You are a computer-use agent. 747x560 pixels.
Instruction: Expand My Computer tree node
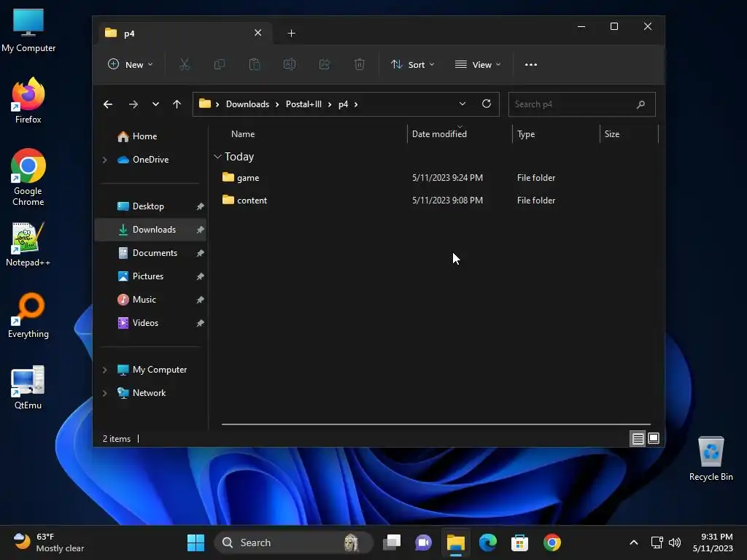105,370
